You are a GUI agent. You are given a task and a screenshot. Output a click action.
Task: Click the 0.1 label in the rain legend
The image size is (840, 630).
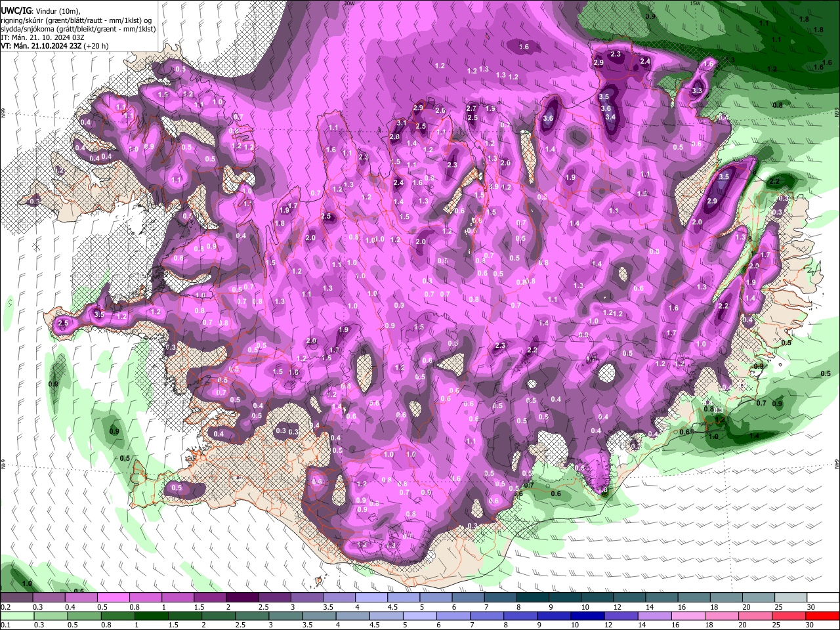pyautogui.click(x=5, y=625)
